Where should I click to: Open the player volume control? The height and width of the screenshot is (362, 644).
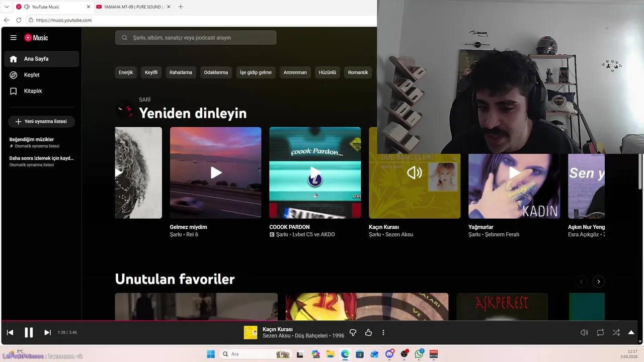coord(584,332)
